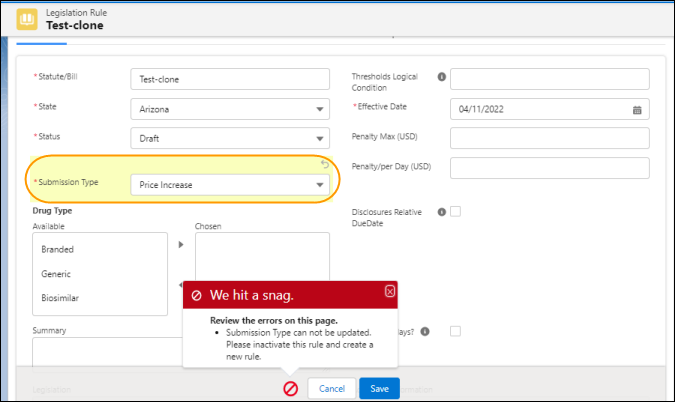Select Branded in Available drug types
This screenshot has height=402, width=675.
[57, 249]
